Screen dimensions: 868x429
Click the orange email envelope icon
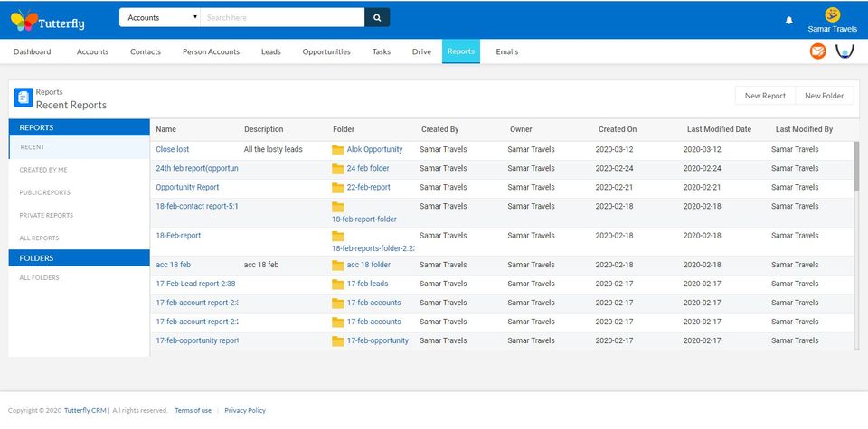(x=817, y=51)
